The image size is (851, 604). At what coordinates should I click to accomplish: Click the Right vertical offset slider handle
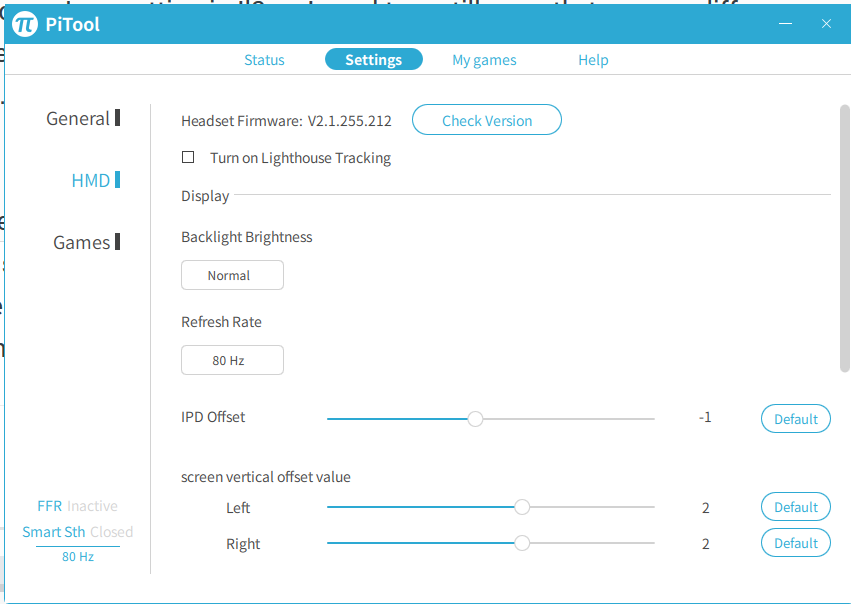pyautogui.click(x=522, y=543)
